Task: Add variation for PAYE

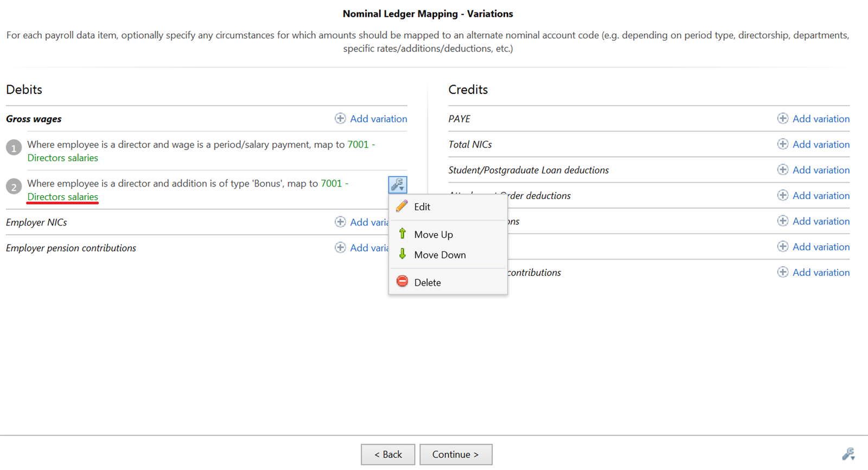Action: (x=821, y=119)
